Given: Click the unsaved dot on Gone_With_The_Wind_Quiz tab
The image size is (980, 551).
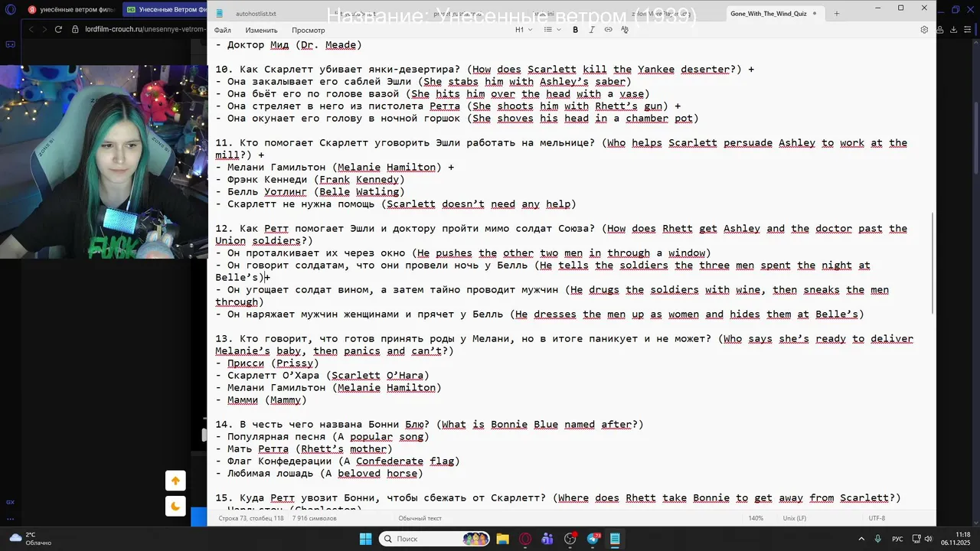Looking at the screenshot, I should (x=815, y=14).
